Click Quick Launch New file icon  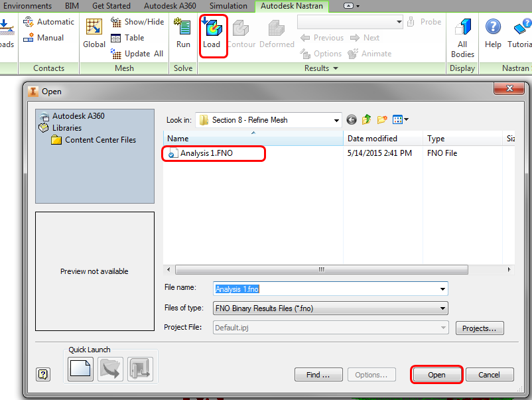(80, 369)
